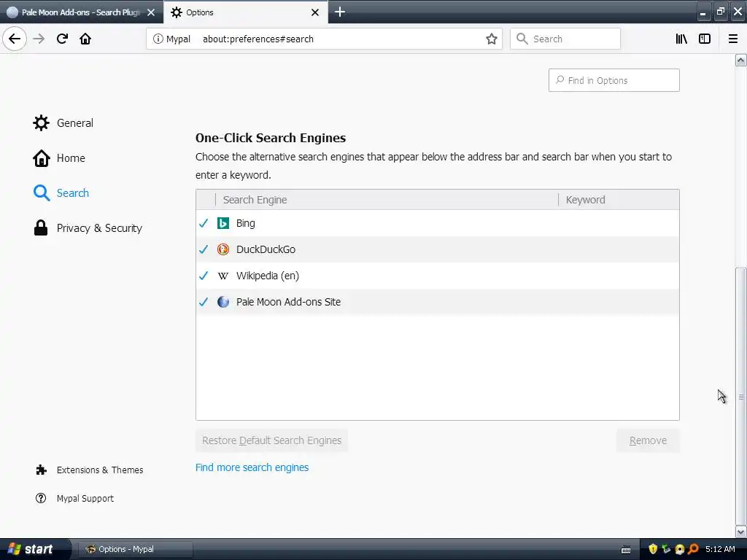Open the hamburger application menu

733,39
